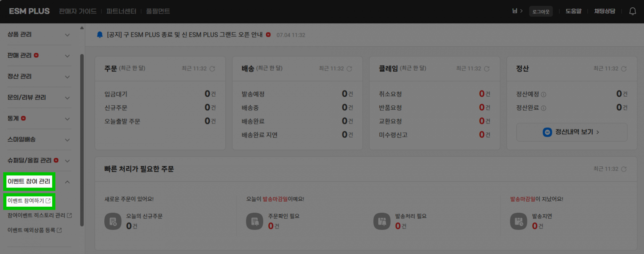Click the 입금대기 order count

[208, 94]
